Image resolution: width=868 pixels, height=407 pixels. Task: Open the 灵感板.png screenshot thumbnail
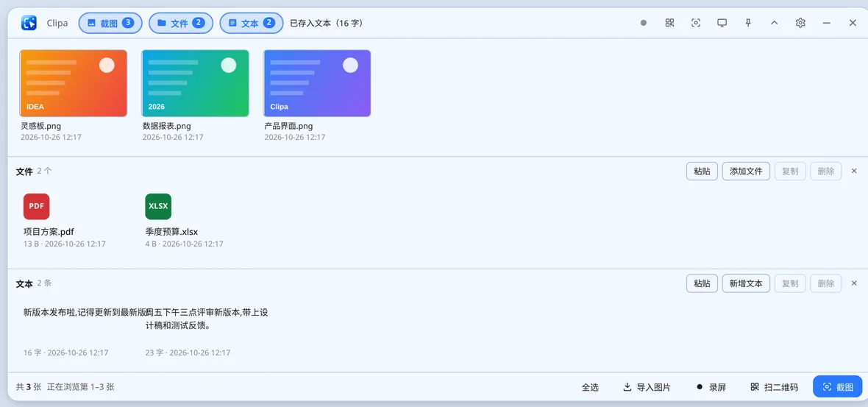(73, 83)
